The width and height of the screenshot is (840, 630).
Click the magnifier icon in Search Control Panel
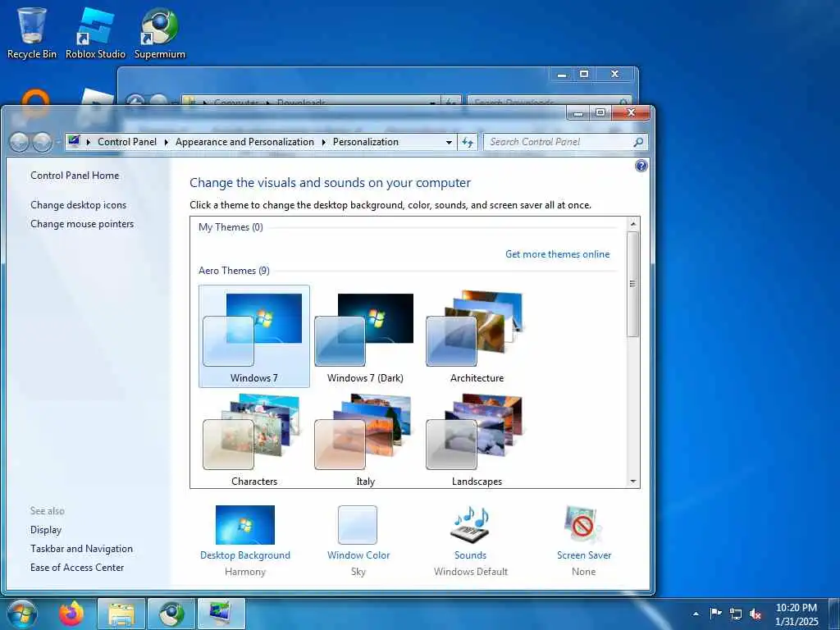tap(638, 142)
